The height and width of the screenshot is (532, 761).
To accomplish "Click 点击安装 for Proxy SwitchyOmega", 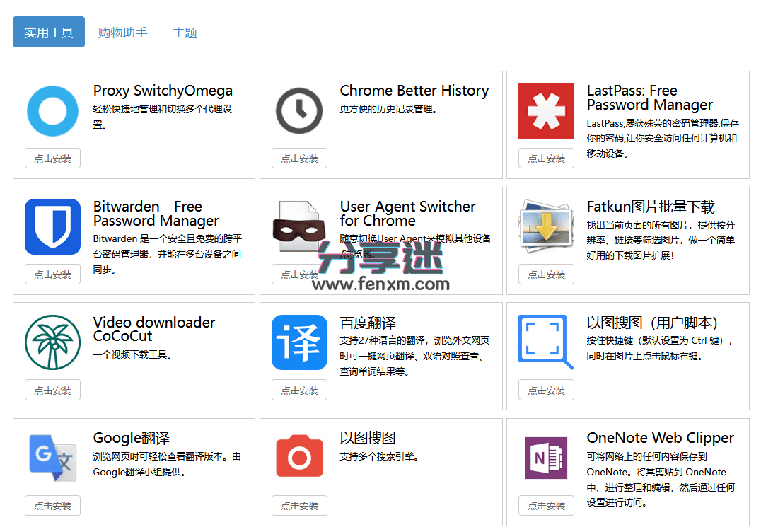I will tap(52, 158).
